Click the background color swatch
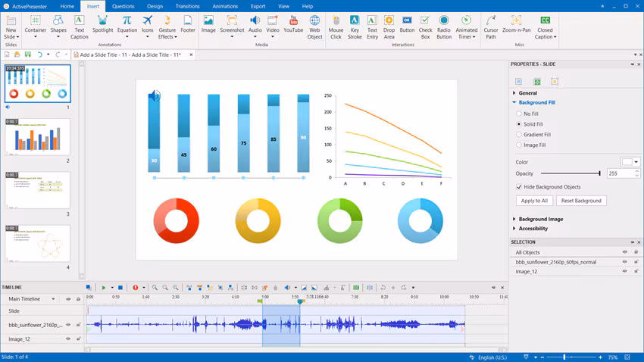Viewport: 644px width, 362px height. click(627, 162)
